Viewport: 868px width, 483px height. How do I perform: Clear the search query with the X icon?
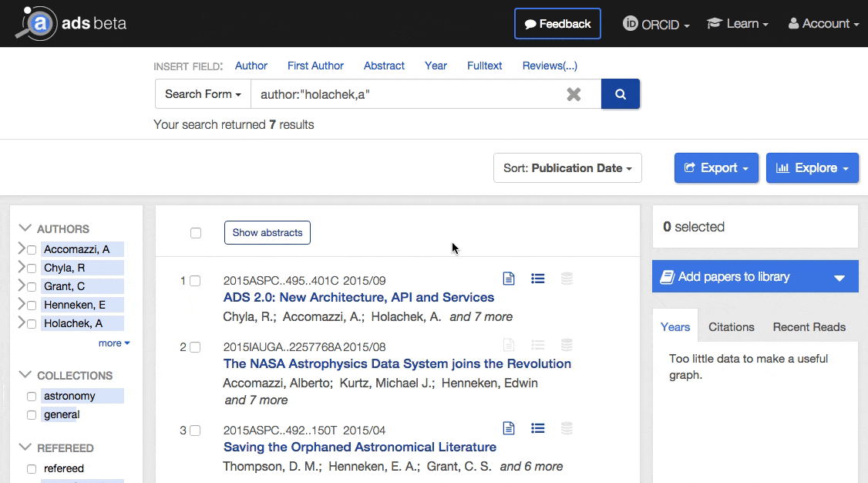[x=574, y=94]
